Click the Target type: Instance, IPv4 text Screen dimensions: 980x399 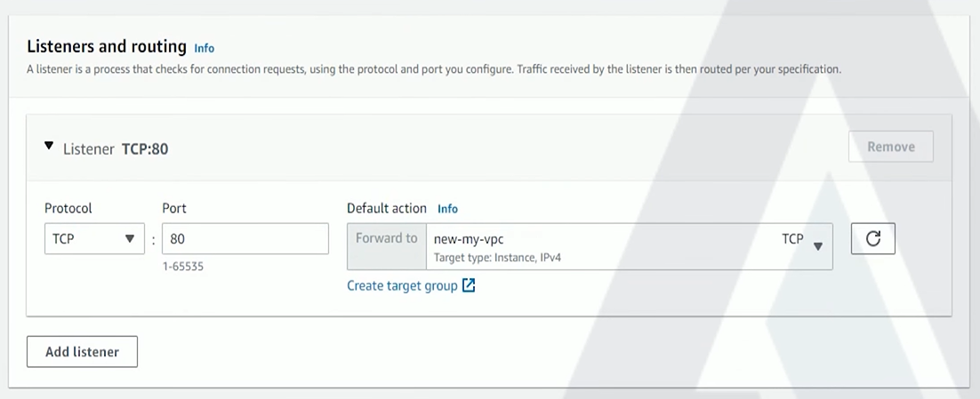[x=497, y=257]
